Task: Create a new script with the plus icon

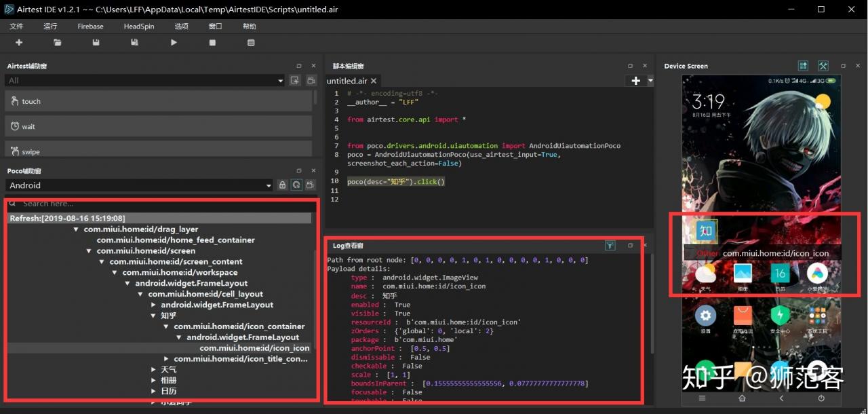Action: click(19, 43)
